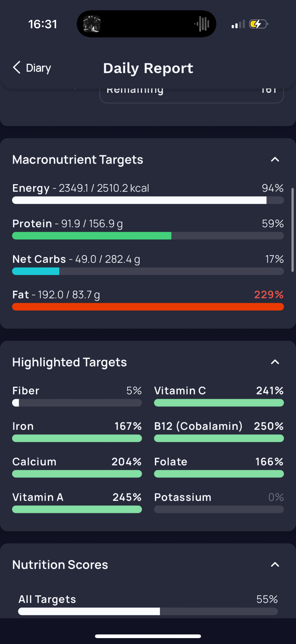This screenshot has height=644, width=296.
Task: Collapse the Macronutrient Targets section
Action: [275, 159]
